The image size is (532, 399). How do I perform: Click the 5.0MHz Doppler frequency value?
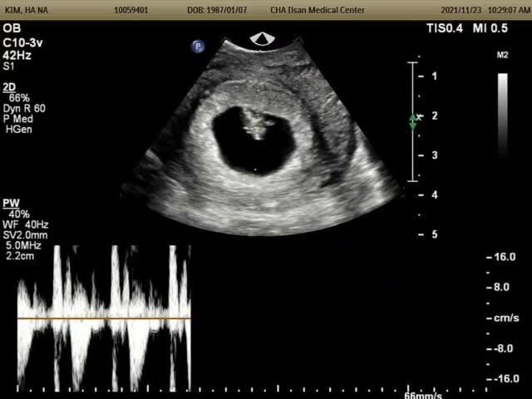[23, 246]
